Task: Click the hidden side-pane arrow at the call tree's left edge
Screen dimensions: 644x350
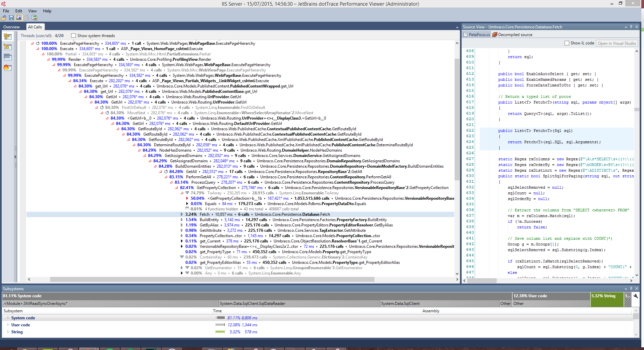Action: [15, 157]
